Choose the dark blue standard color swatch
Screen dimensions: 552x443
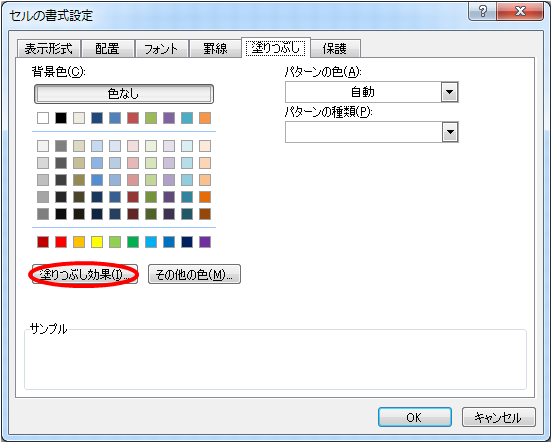tap(187, 242)
